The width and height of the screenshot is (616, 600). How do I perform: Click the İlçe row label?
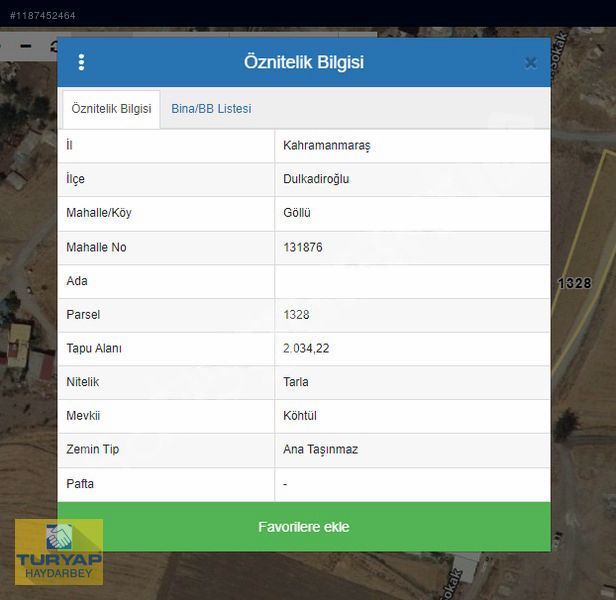[x=75, y=179]
